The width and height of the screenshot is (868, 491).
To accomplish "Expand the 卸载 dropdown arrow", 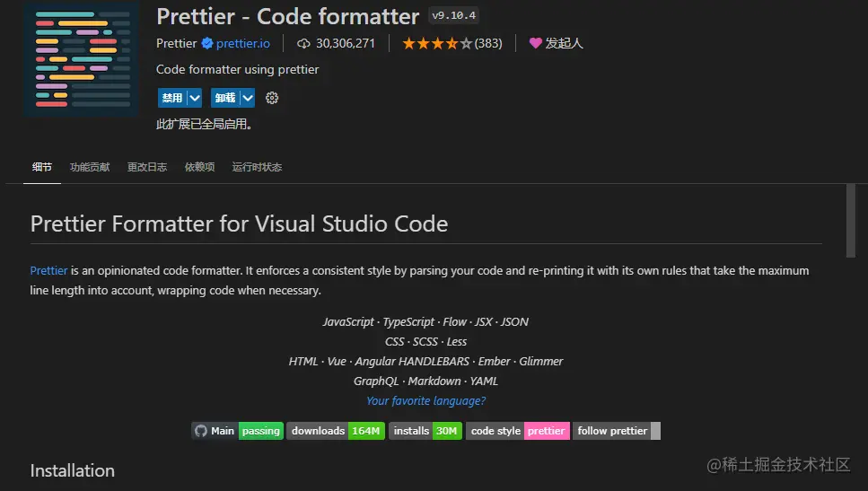I will coord(248,98).
